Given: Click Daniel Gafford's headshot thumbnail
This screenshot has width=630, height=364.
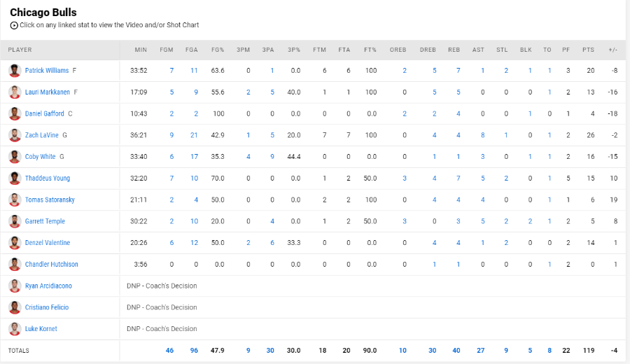Looking at the screenshot, I should (15, 113).
